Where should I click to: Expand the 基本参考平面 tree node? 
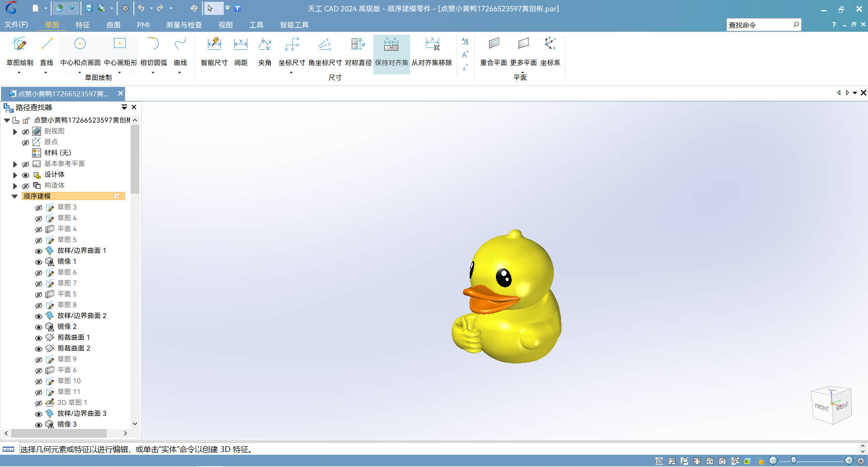tap(15, 164)
